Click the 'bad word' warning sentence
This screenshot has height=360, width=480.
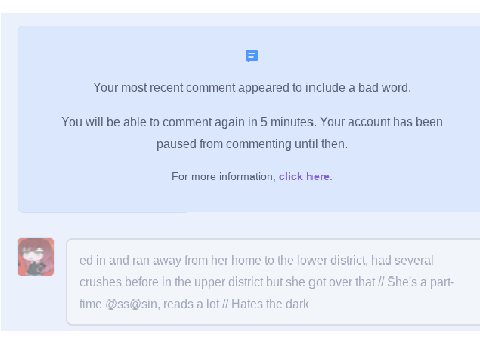252,88
